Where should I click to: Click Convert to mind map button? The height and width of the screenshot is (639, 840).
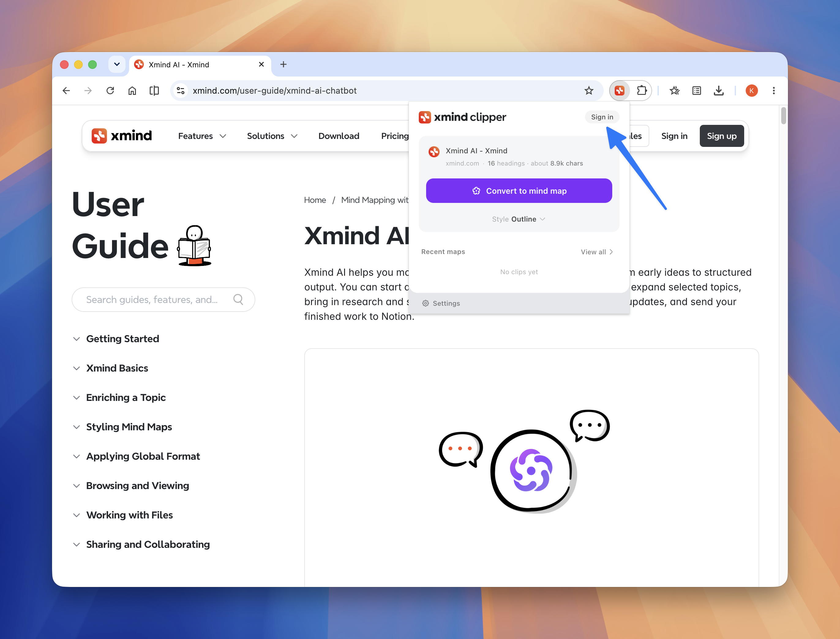pyautogui.click(x=519, y=191)
